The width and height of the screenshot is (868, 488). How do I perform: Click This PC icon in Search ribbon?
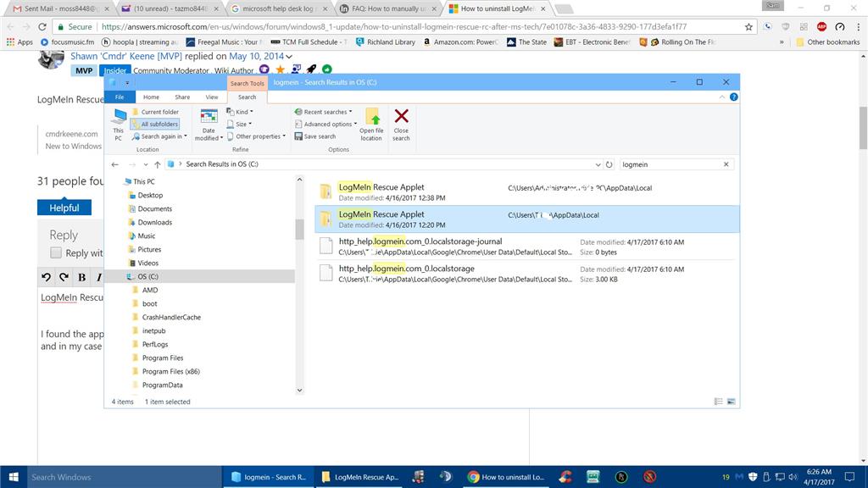pos(118,124)
